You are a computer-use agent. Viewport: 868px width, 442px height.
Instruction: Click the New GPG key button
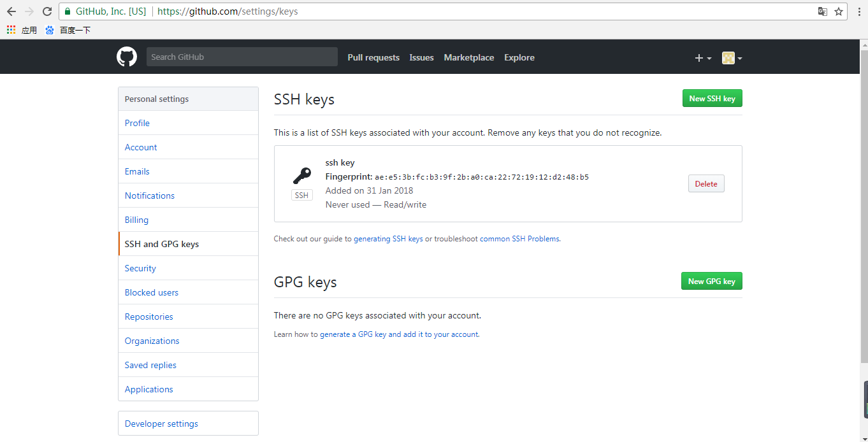[711, 281]
